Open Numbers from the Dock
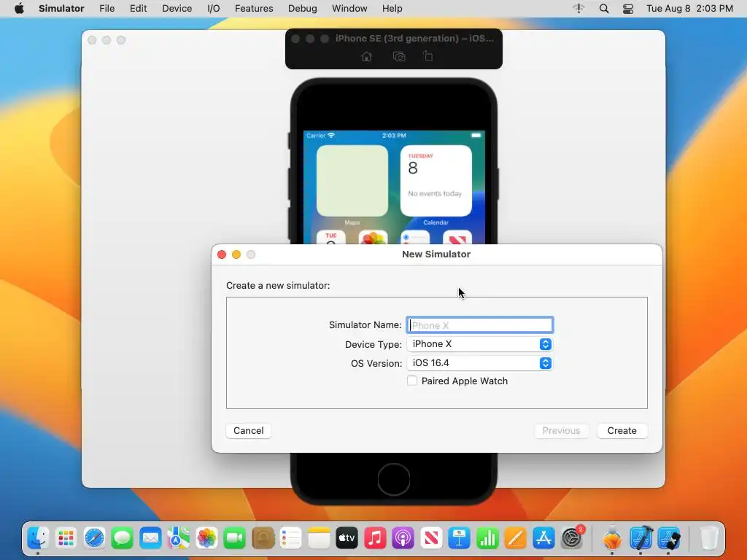Viewport: 747px width, 560px height. [x=487, y=538]
